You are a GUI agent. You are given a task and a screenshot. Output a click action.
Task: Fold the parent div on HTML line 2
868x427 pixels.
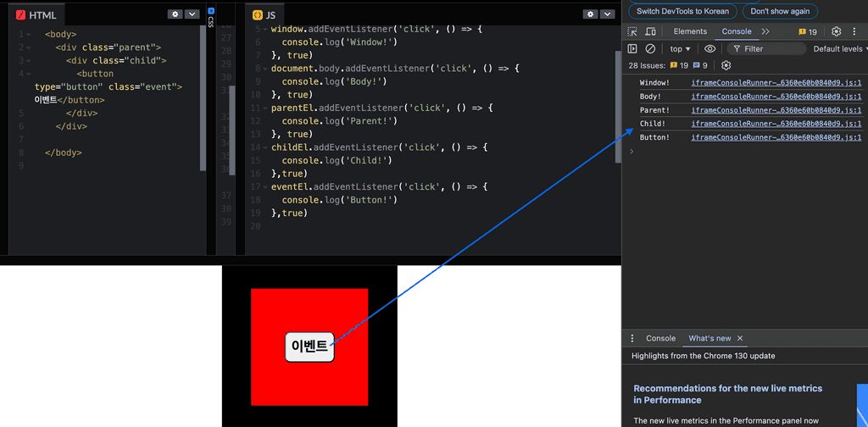(x=28, y=48)
